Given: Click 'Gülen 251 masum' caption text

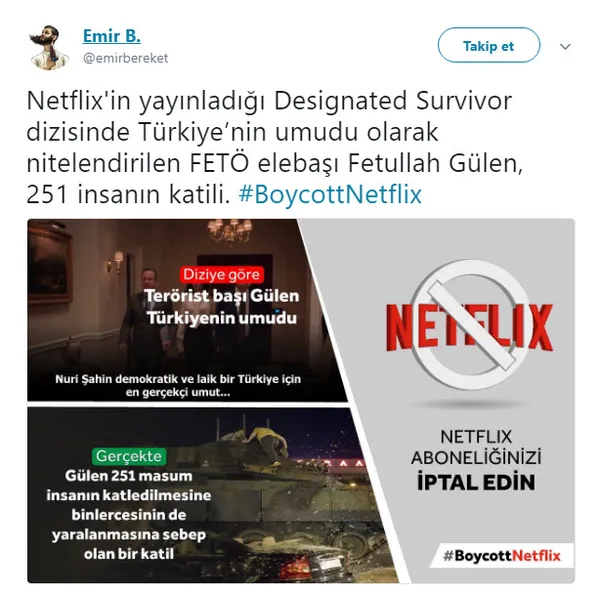Looking at the screenshot, I should pos(129,476).
